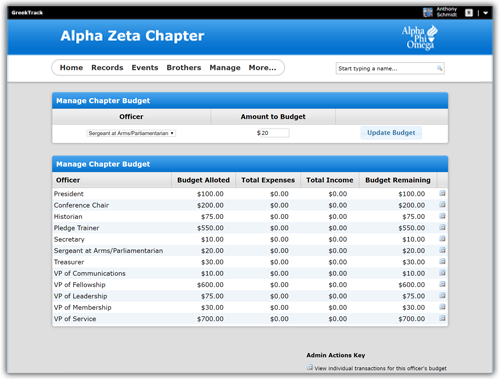View VP of Leadership transactions icon
Screen dimensions: 500x379
tap(442, 295)
